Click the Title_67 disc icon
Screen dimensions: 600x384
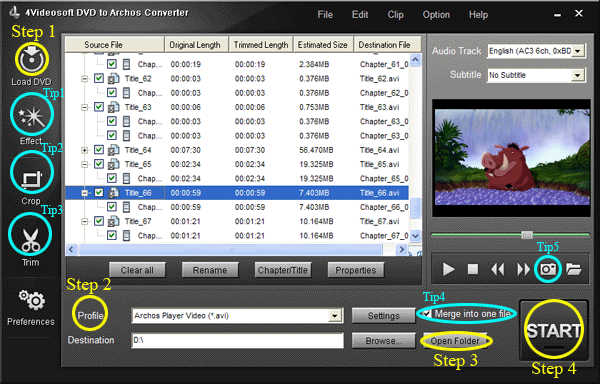[x=113, y=221]
